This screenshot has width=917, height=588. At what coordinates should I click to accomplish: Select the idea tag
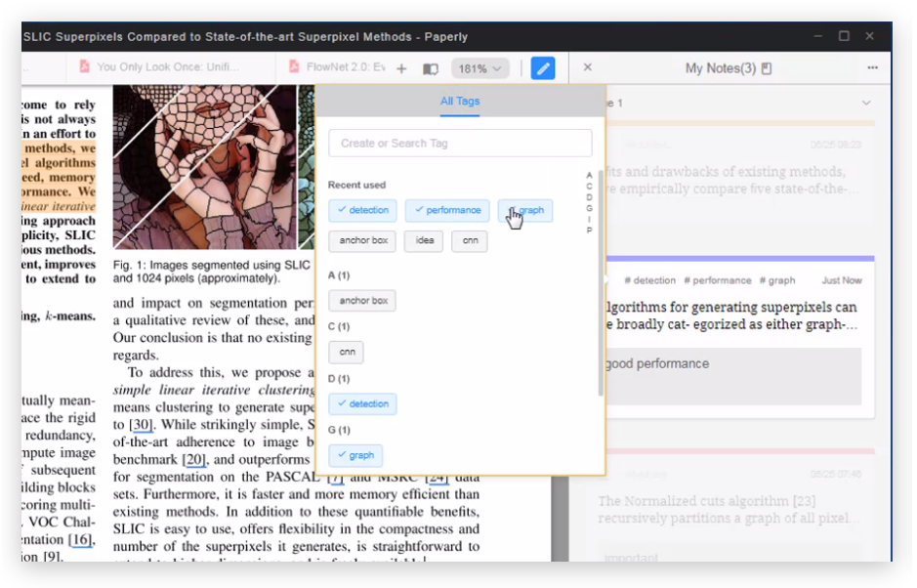coord(424,241)
